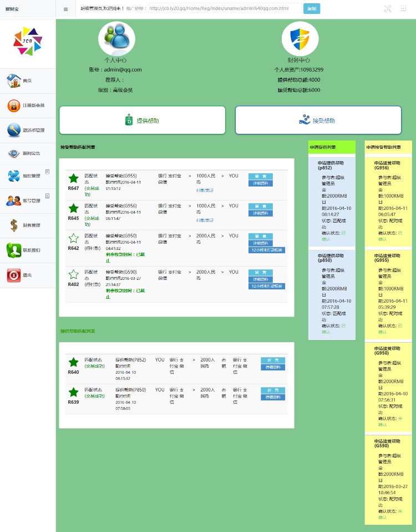The image size is (416, 532).
Task: Click the red exit power icon
Action: pyautogui.click(x=14, y=275)
